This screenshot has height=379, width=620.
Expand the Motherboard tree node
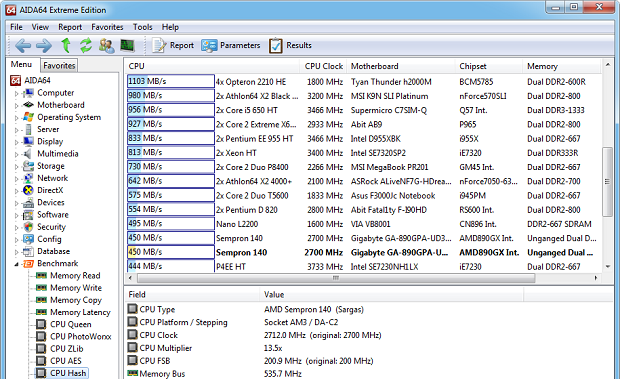coord(16,106)
